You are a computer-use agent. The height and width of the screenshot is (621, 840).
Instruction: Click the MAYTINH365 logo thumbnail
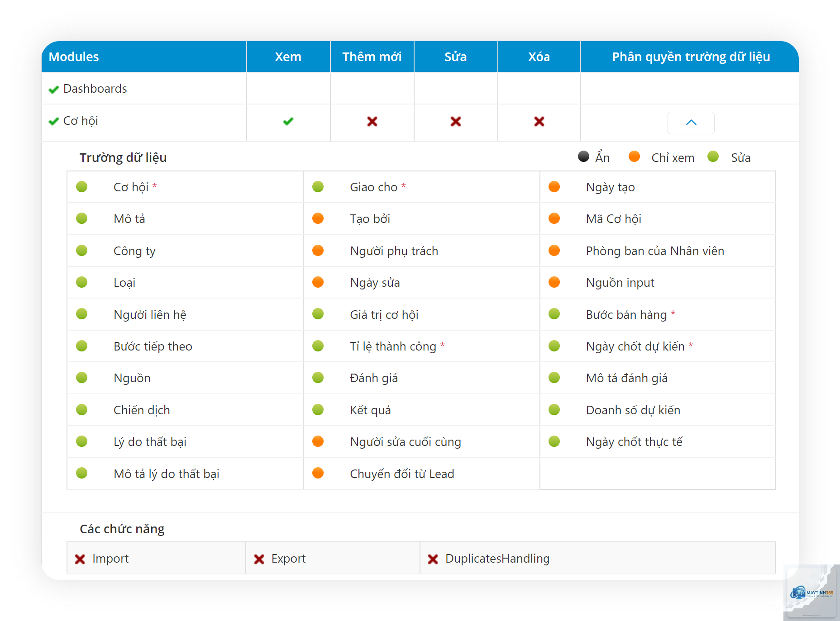click(812, 593)
